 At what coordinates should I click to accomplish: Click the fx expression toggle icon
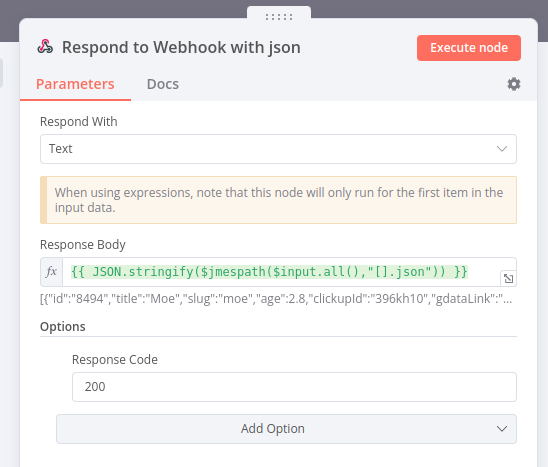pyautogui.click(x=51, y=272)
